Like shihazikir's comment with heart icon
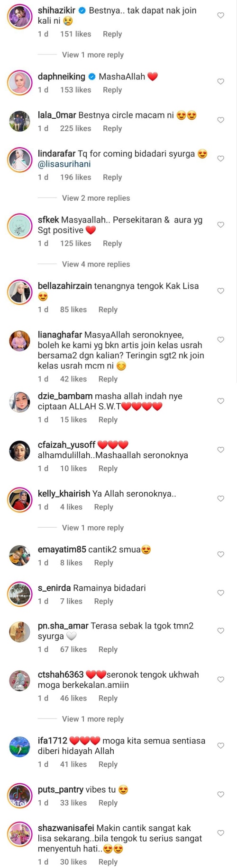The height and width of the screenshot is (868, 237). 220,16
